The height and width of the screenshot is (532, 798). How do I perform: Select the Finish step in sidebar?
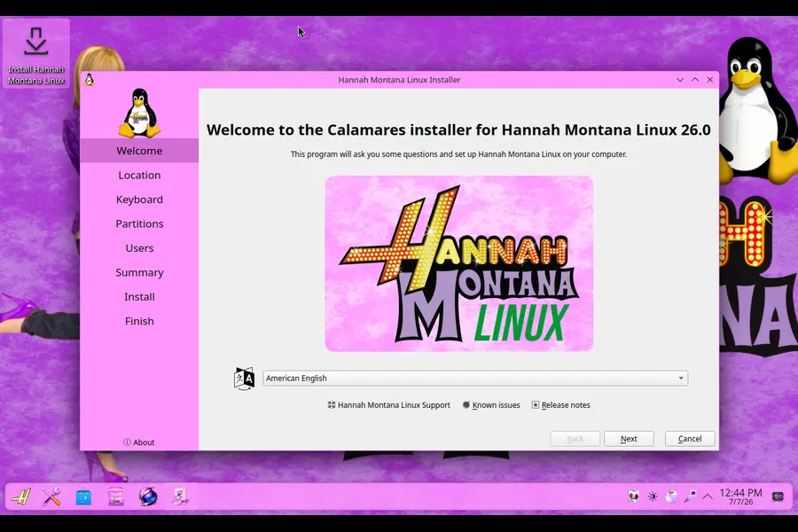click(x=139, y=321)
